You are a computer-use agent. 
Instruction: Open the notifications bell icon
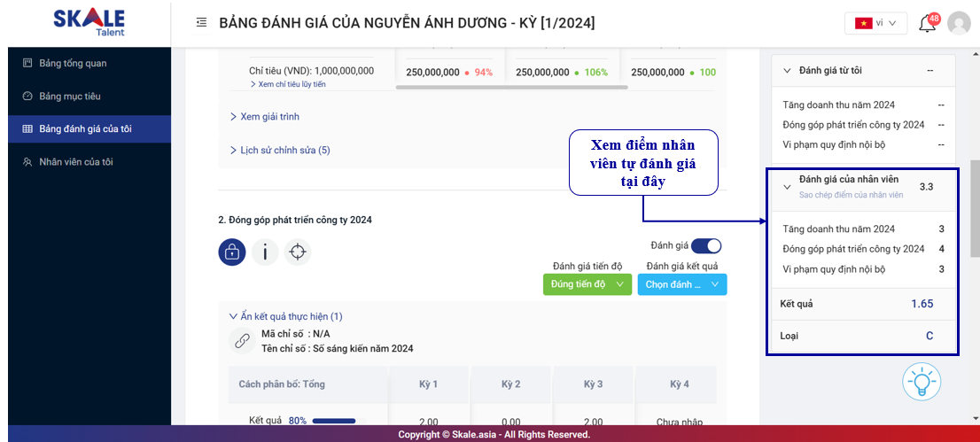pyautogui.click(x=927, y=23)
